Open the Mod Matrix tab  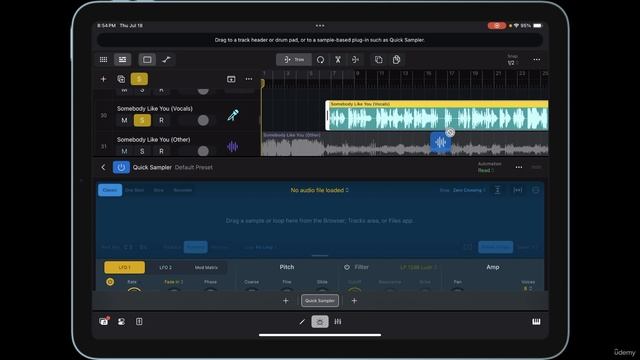pos(206,267)
